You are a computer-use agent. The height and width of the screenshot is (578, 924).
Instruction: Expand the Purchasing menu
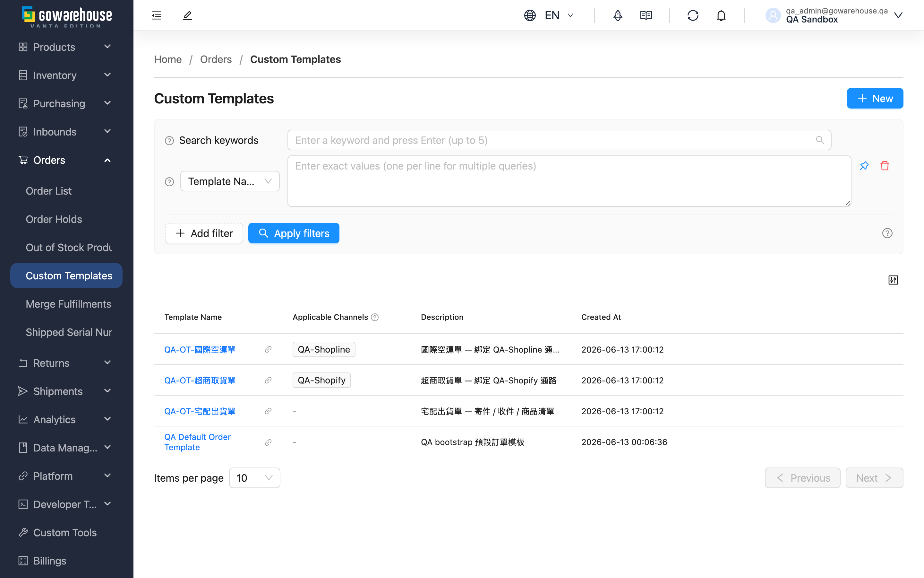tap(66, 104)
